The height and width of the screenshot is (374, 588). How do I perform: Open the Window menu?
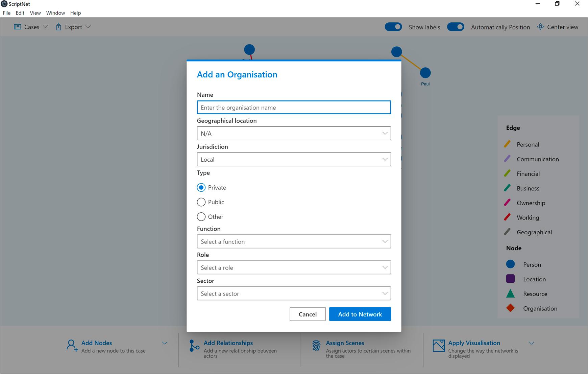pos(55,13)
